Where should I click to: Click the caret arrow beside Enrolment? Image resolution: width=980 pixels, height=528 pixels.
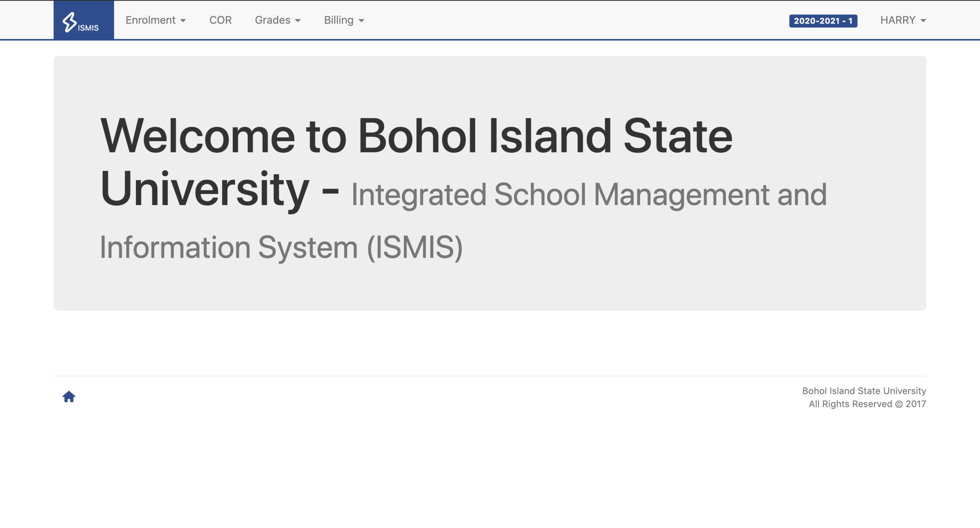[x=183, y=21]
